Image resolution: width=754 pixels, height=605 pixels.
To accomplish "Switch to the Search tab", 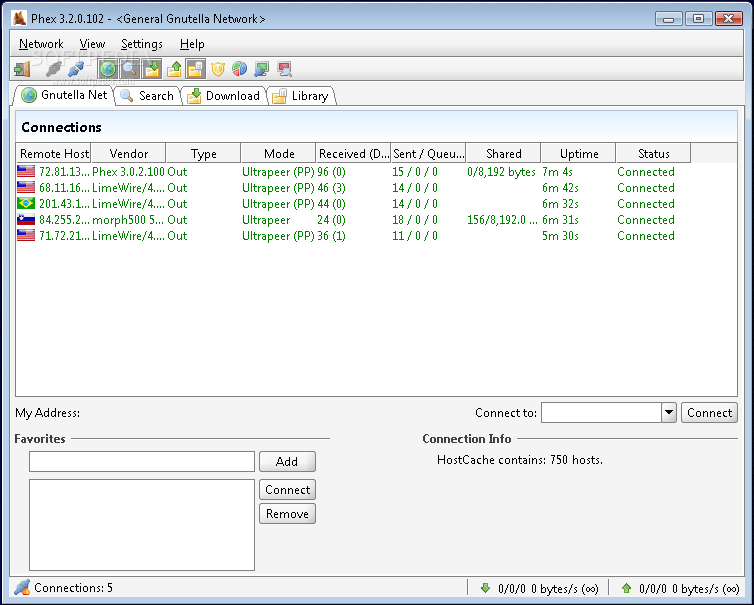I will tap(148, 96).
